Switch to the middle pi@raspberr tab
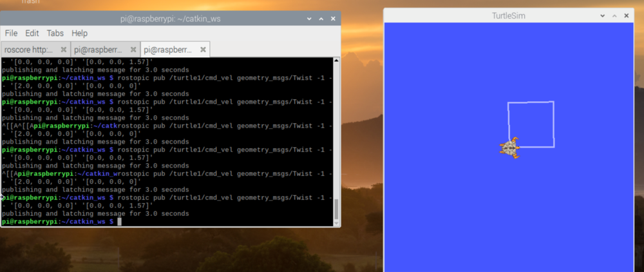This screenshot has height=272, width=644. click(97, 49)
